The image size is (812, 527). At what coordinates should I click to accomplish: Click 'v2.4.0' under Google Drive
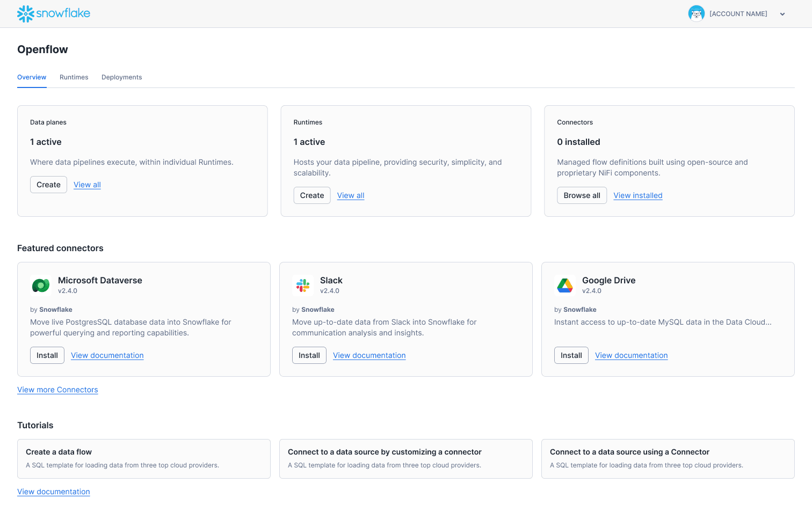click(x=592, y=291)
